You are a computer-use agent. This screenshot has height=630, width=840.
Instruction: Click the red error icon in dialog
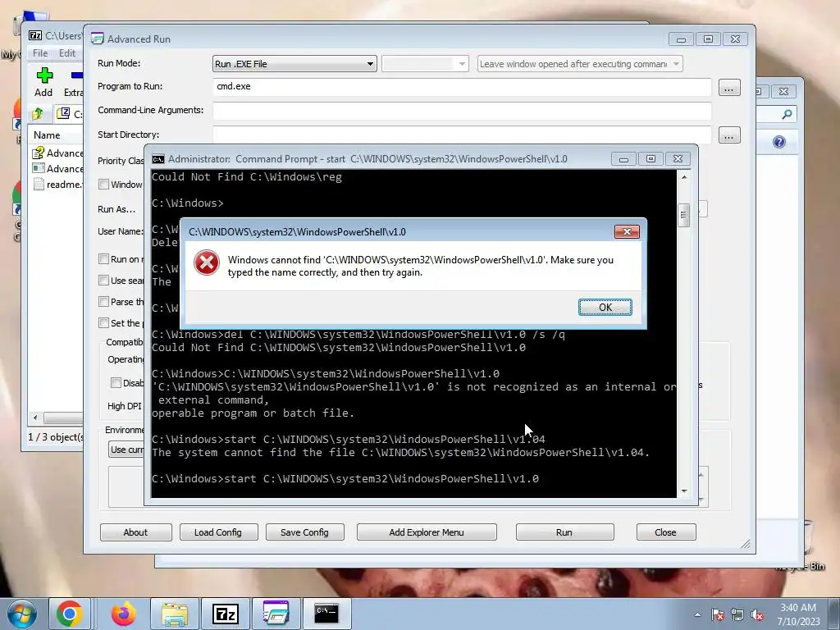[206, 263]
